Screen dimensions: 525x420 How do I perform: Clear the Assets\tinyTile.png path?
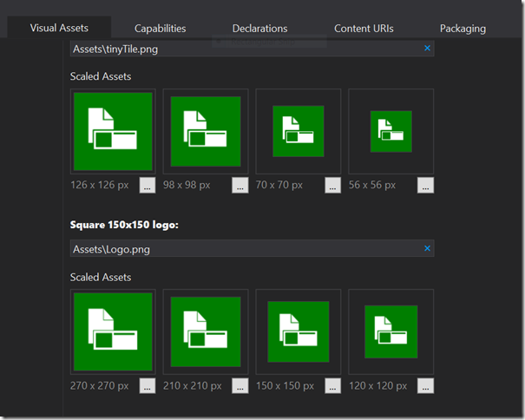coord(427,49)
